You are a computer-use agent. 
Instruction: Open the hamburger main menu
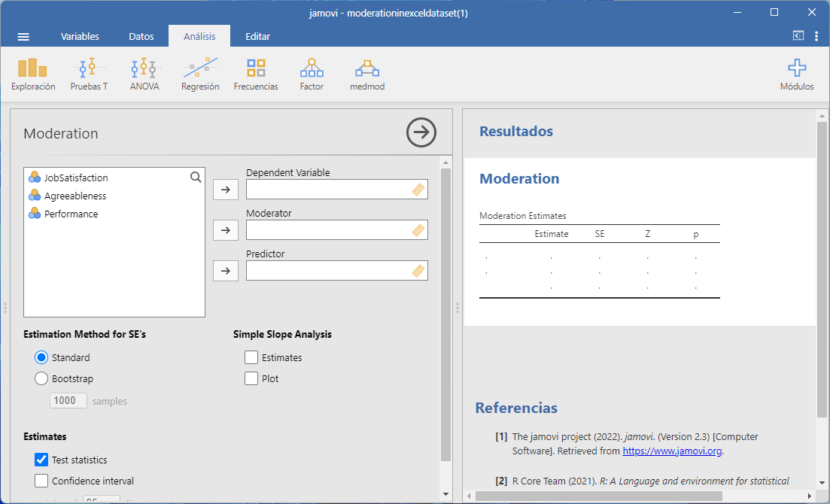23,37
